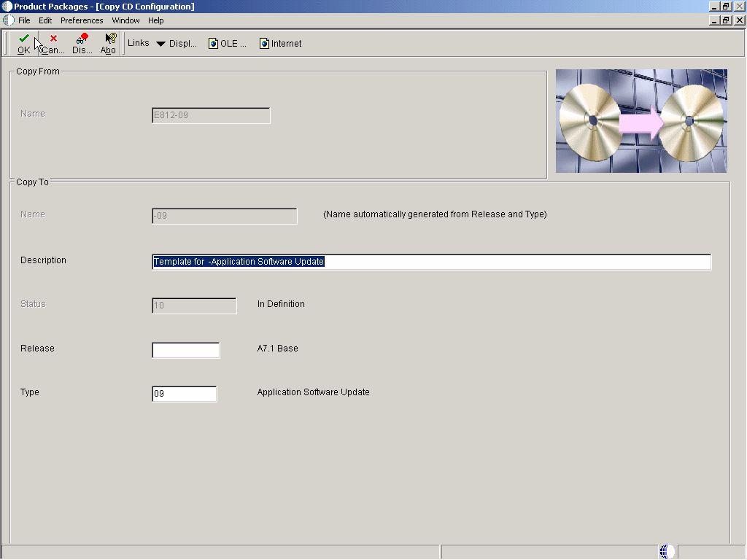Screen dimensions: 747x560
Task: Open the Window menu
Action: pos(125,20)
